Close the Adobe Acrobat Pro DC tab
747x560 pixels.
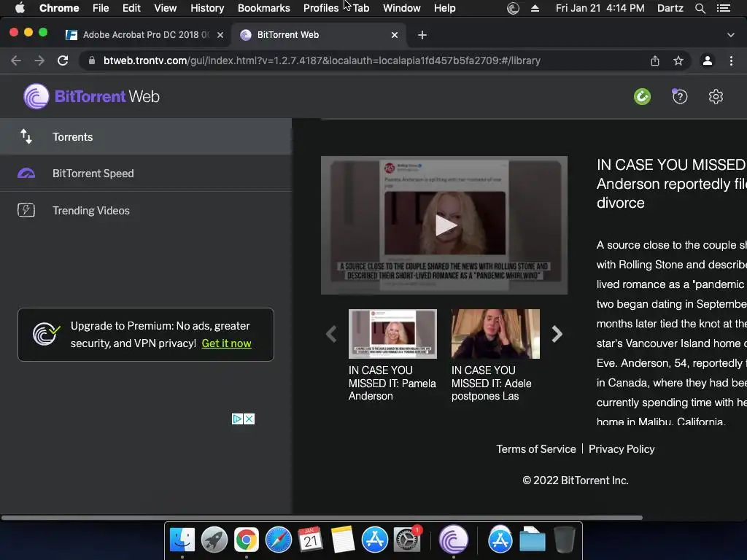coord(220,35)
